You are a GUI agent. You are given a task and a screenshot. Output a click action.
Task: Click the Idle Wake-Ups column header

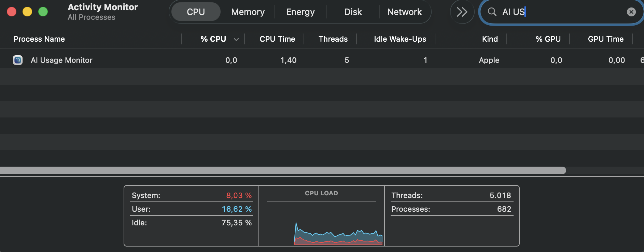[399, 39]
